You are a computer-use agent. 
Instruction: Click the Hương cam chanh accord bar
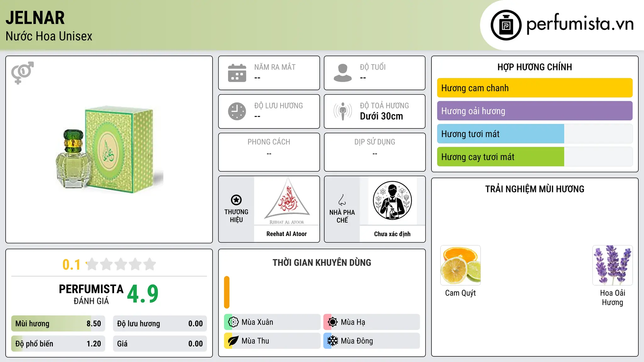click(535, 88)
